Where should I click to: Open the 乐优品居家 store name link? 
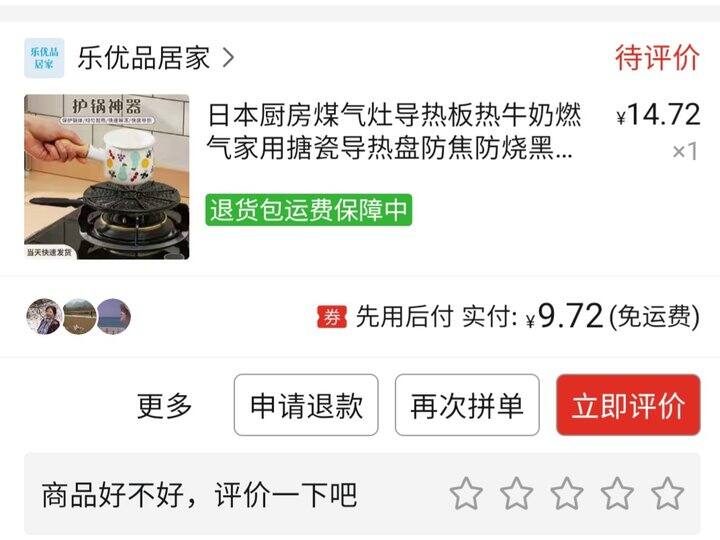click(x=144, y=58)
